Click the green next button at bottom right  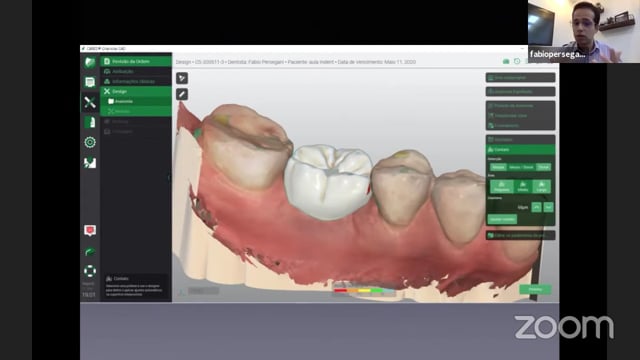[x=535, y=289]
